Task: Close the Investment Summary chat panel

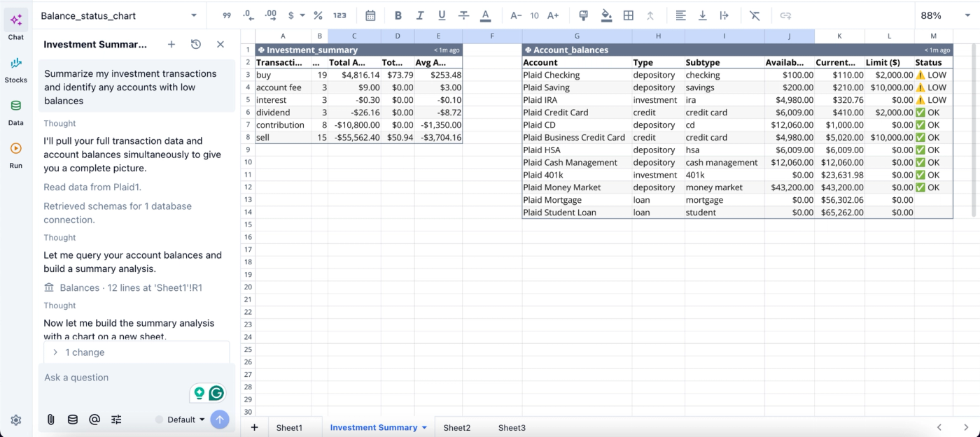Action: [220, 44]
